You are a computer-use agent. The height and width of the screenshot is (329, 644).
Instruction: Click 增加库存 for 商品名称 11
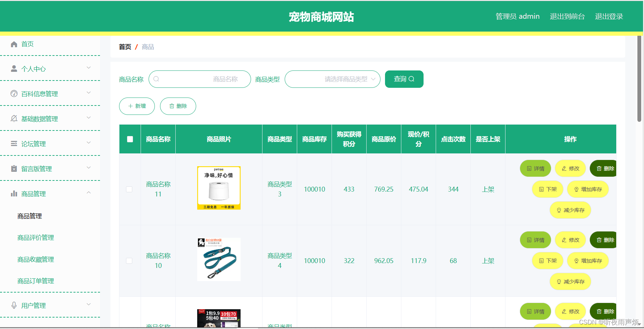(x=588, y=189)
